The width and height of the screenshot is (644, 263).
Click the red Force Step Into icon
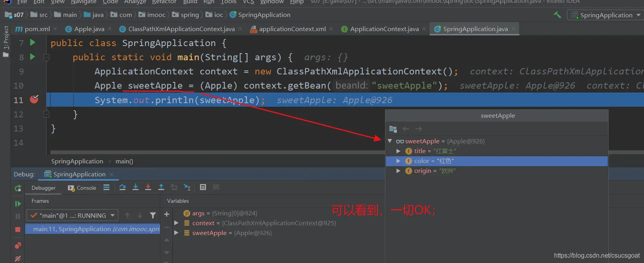148,187
